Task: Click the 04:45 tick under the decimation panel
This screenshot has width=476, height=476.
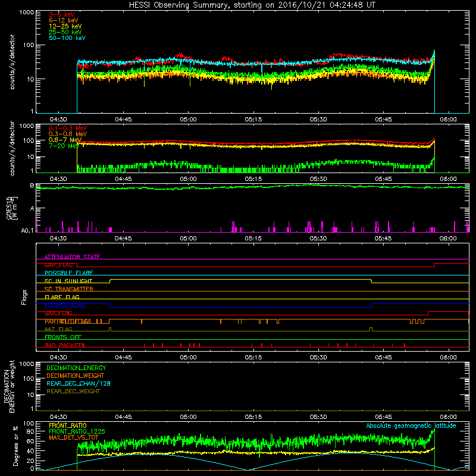Action: point(123,417)
